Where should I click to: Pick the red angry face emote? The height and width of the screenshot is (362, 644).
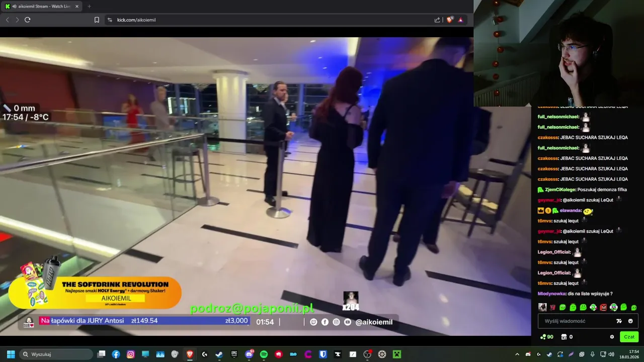pyautogui.click(x=603, y=307)
